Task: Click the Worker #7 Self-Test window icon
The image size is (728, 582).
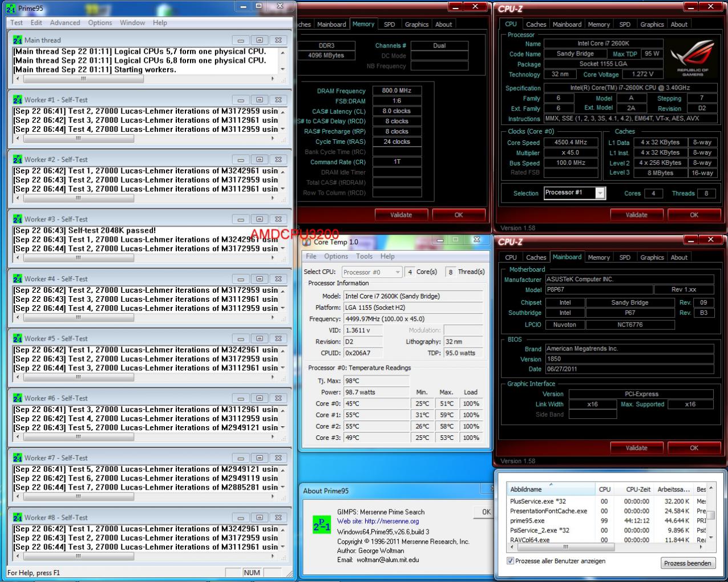Action: [18, 458]
